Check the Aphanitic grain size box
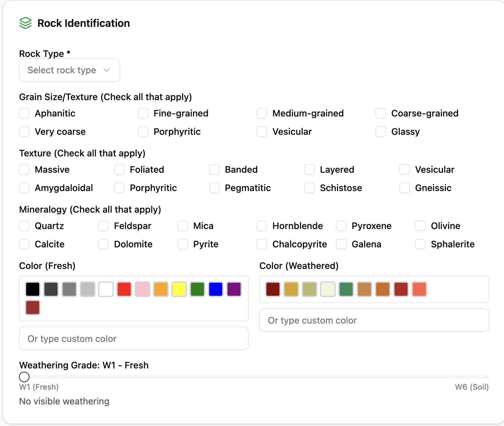 pos(24,113)
